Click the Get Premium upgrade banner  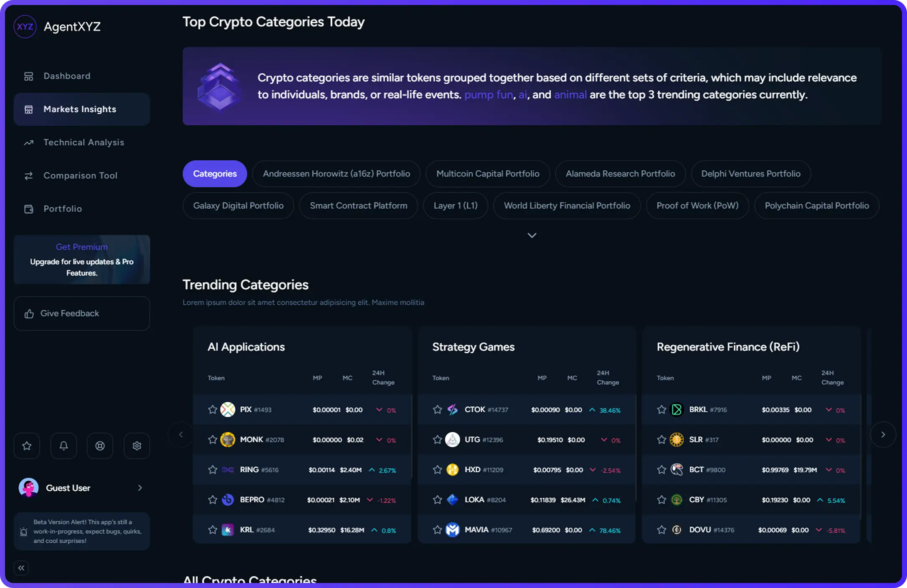tap(81, 259)
